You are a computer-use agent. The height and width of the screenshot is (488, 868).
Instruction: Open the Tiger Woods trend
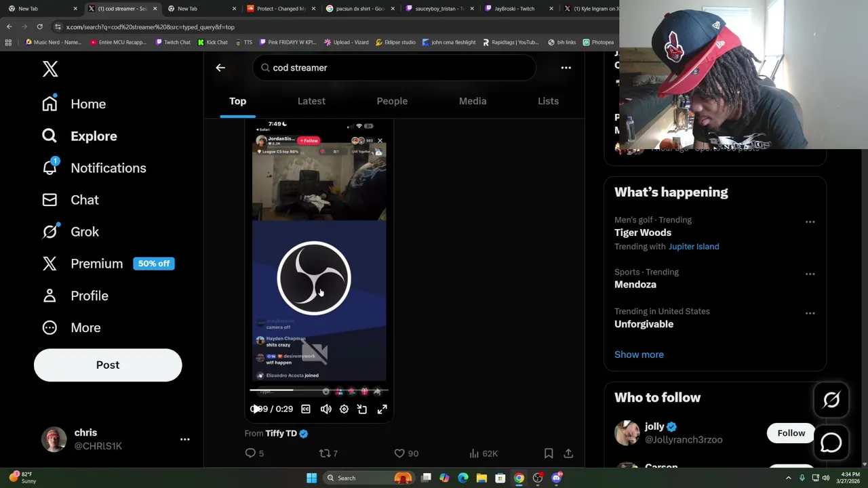click(643, 232)
